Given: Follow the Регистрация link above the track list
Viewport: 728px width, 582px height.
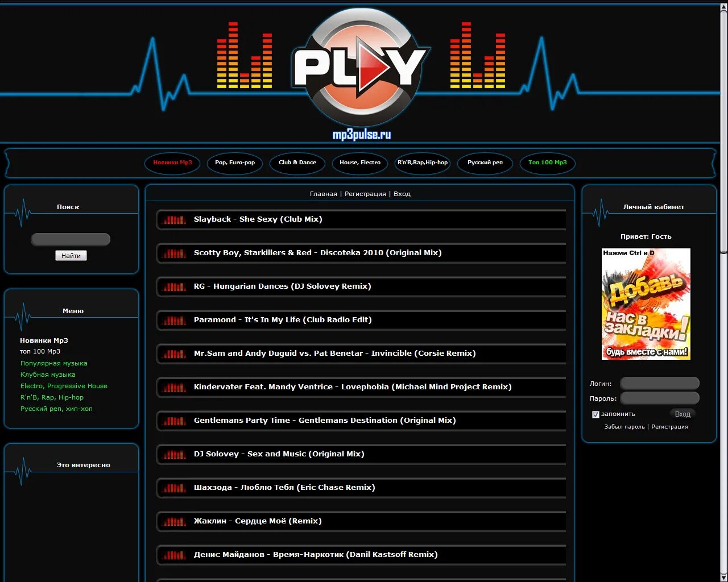Looking at the screenshot, I should (x=365, y=194).
